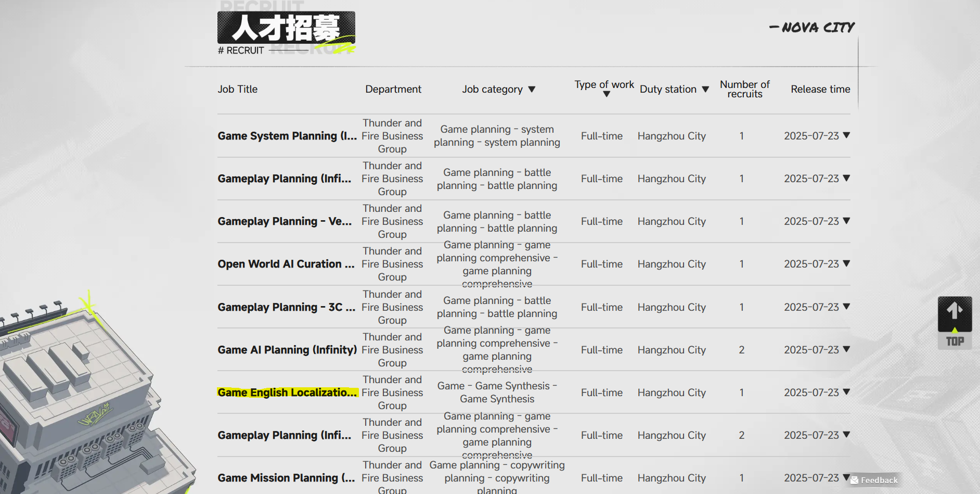Screen dimensions: 980x494
Task: Select 'Game - Game Synthesis - Game Synthesis' category cell
Action: click(497, 392)
